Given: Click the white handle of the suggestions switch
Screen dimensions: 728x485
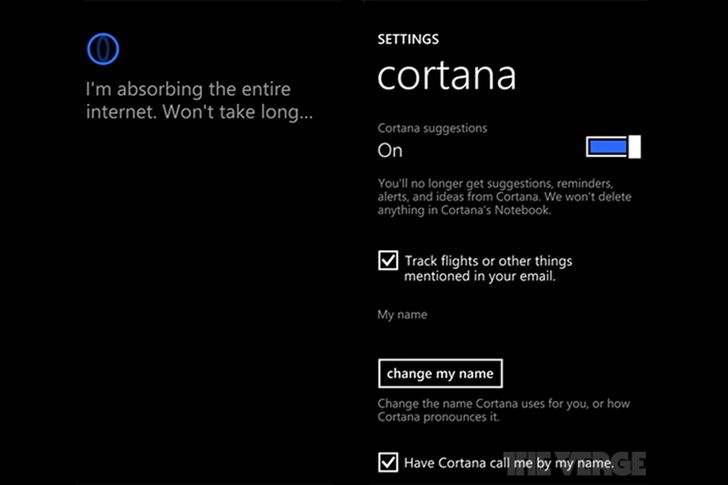Looking at the screenshot, I should 634,148.
